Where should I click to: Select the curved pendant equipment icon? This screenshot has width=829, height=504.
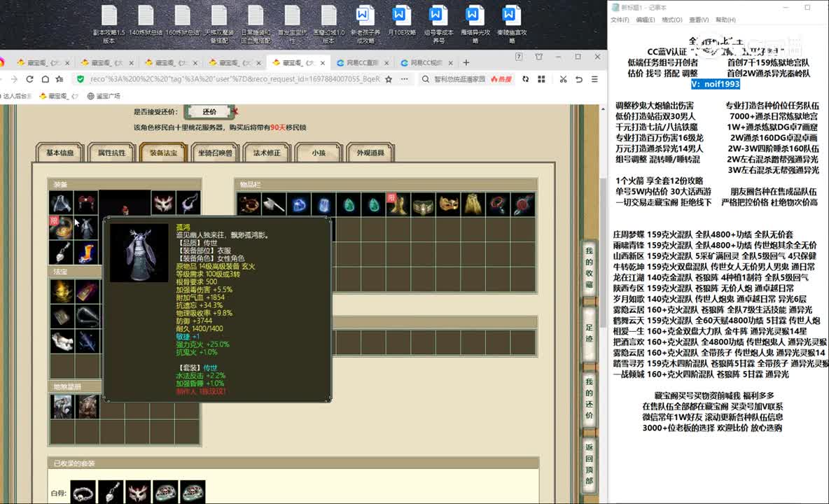189,203
